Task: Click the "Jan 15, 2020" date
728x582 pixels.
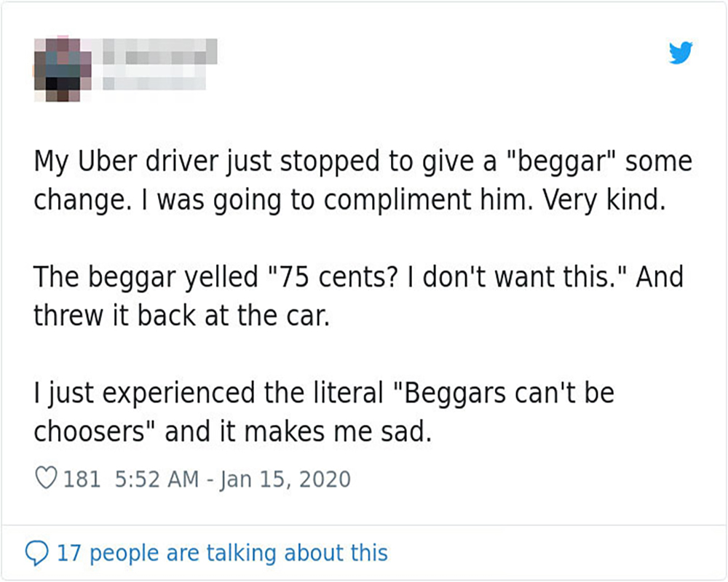Action: coord(285,479)
